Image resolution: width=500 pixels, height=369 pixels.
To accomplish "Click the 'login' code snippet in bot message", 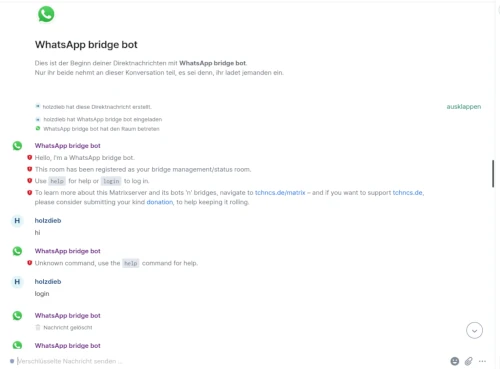I will [111, 181].
